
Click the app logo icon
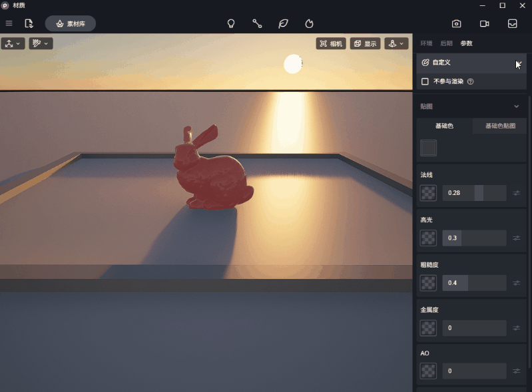tap(5, 5)
